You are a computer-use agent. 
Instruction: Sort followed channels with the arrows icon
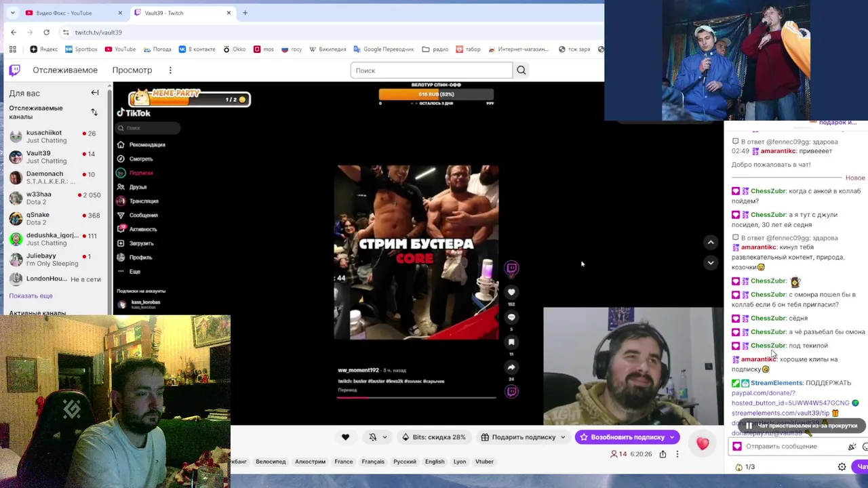[x=94, y=113]
